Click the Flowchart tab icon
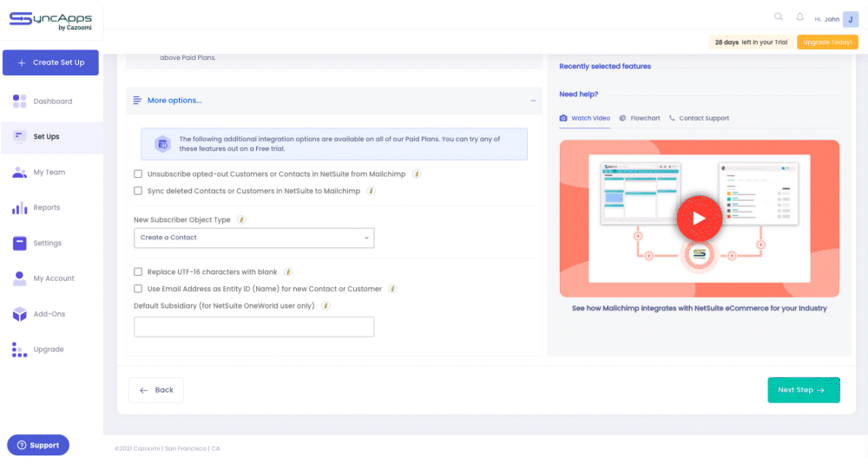868x470 pixels. coord(622,118)
